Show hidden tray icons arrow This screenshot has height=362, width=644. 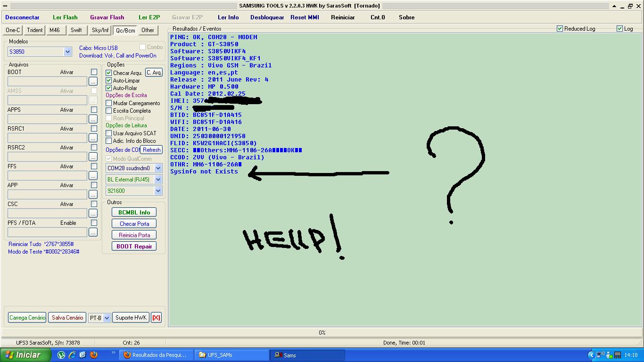point(591,355)
